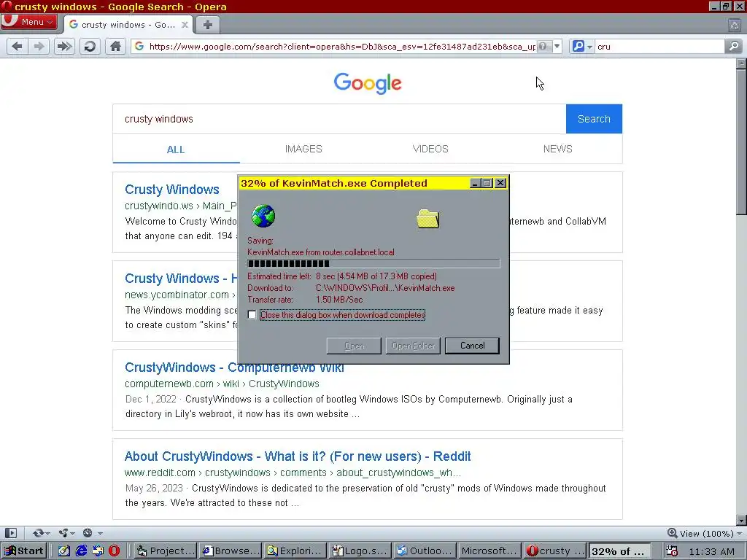Go forward using the Forward arrow
This screenshot has width=747, height=560.
point(39,46)
